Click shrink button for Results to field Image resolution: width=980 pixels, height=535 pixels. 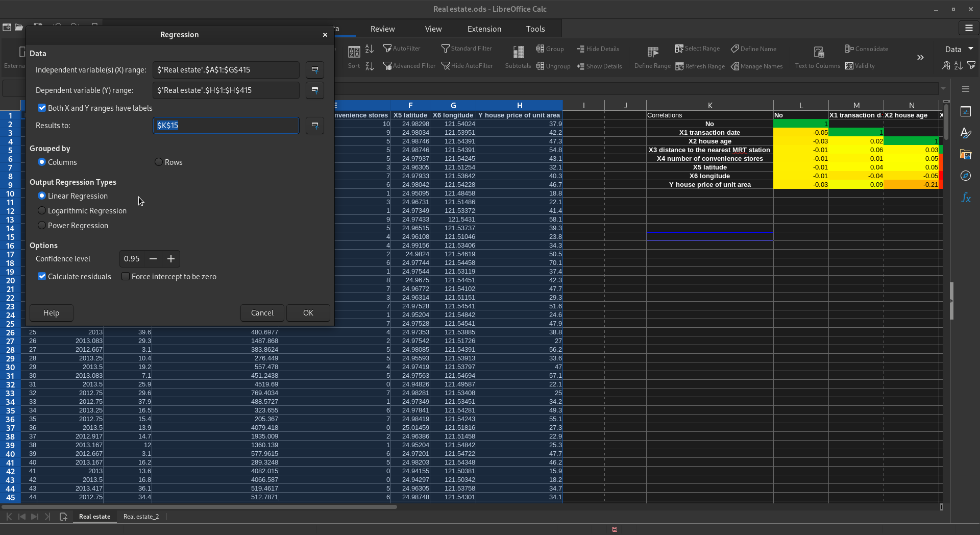point(315,126)
